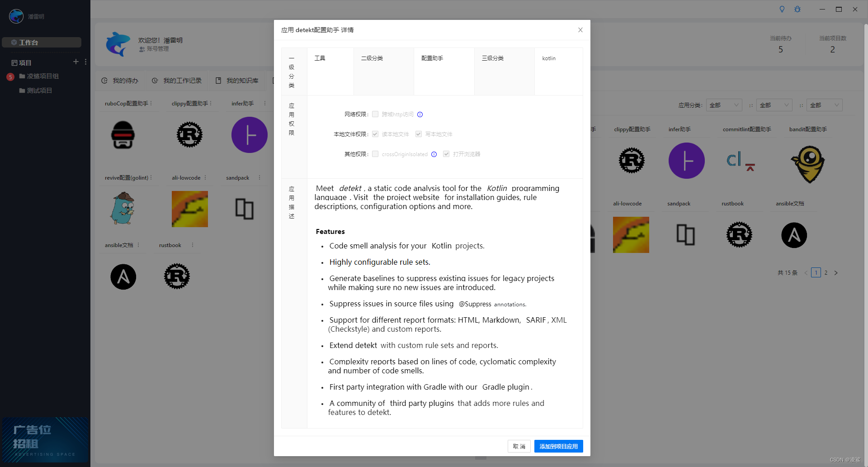868x467 pixels.
Task: Open the left rustbook app icon
Action: [x=177, y=276]
